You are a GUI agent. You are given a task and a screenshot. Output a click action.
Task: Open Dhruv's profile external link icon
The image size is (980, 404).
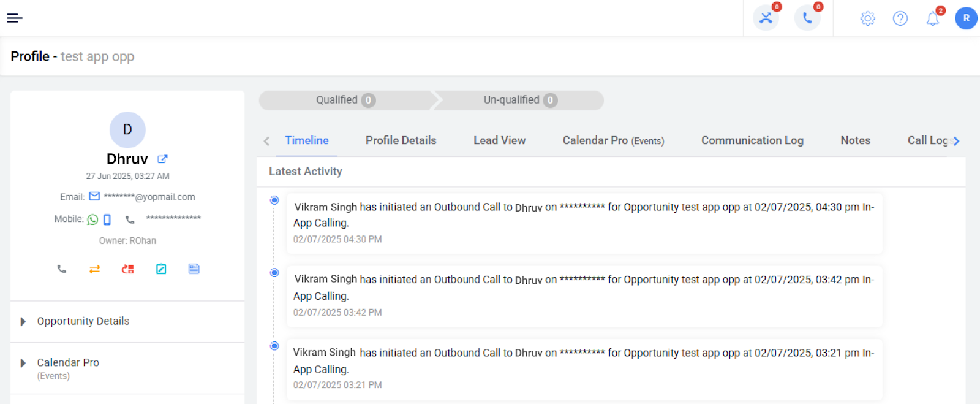pos(162,159)
